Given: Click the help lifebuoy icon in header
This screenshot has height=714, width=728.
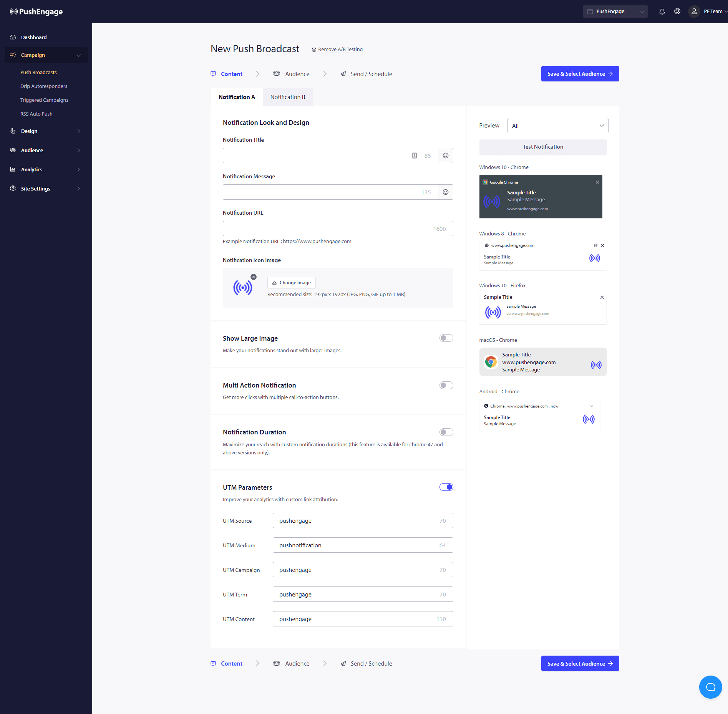Looking at the screenshot, I should [x=677, y=12].
